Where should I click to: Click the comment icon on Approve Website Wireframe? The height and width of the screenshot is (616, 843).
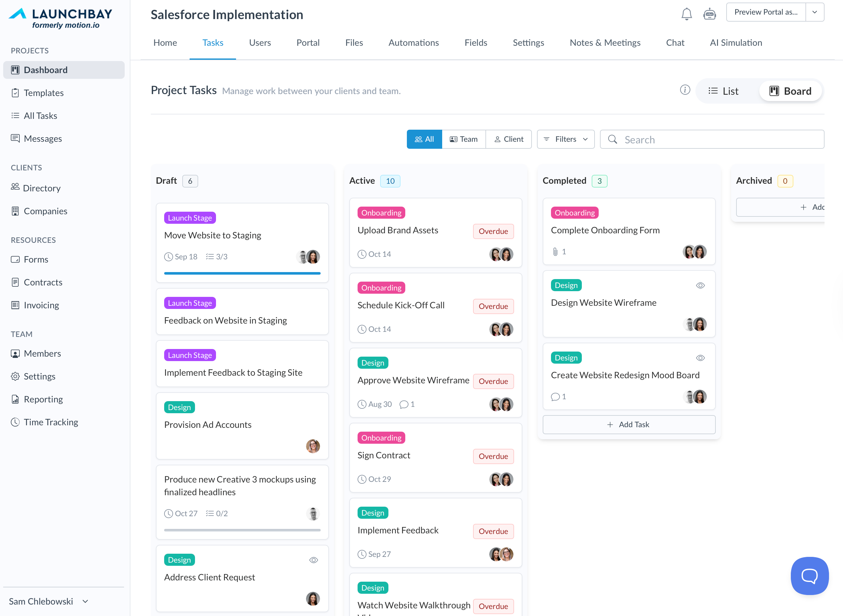coord(404,404)
